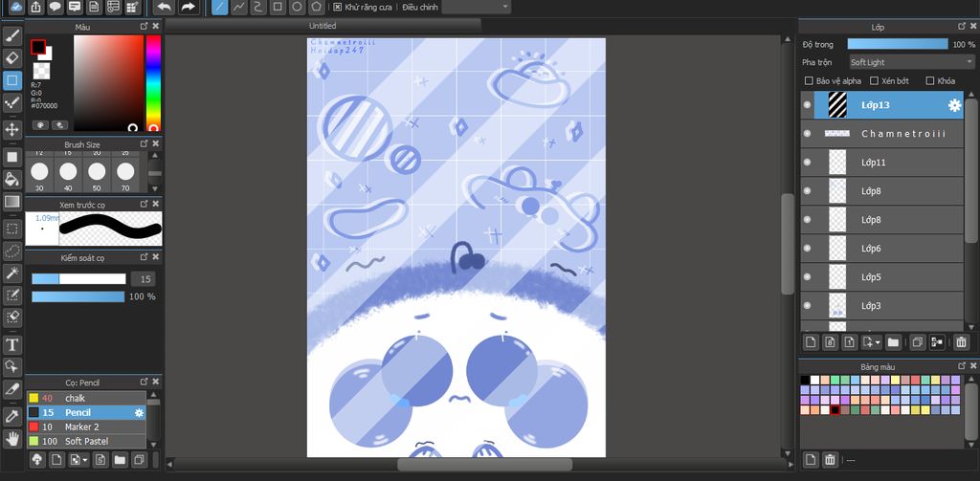Select the Marker 2 brush
The height and width of the screenshot is (481, 980).
pos(86,426)
